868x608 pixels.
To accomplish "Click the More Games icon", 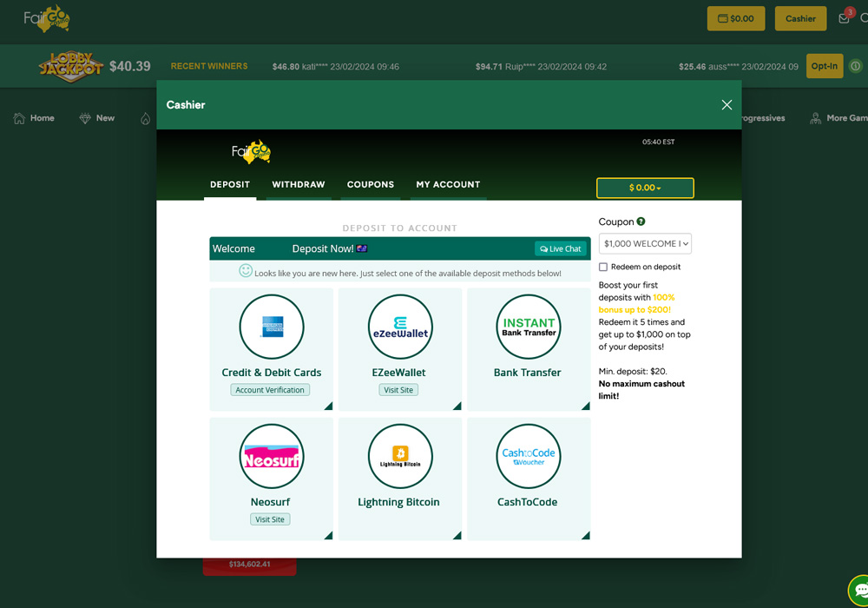I will (815, 118).
